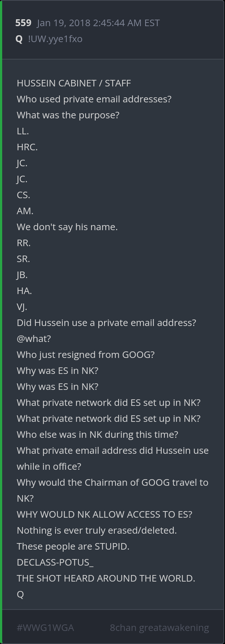
Task: Click the Q signature at post end
Action: 20,594
